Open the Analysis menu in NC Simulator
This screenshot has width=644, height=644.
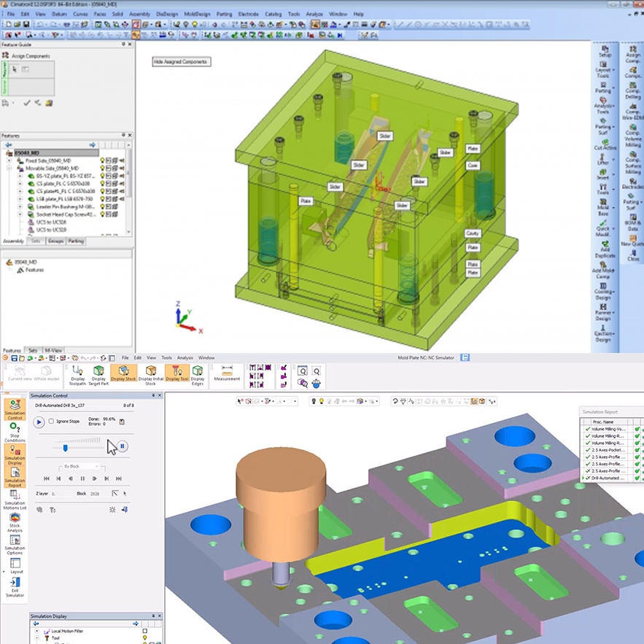click(185, 357)
